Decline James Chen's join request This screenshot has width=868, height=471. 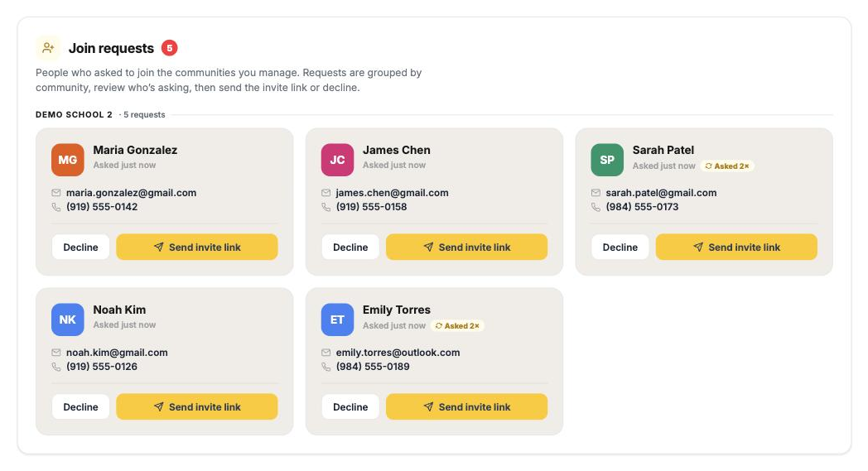pos(350,248)
